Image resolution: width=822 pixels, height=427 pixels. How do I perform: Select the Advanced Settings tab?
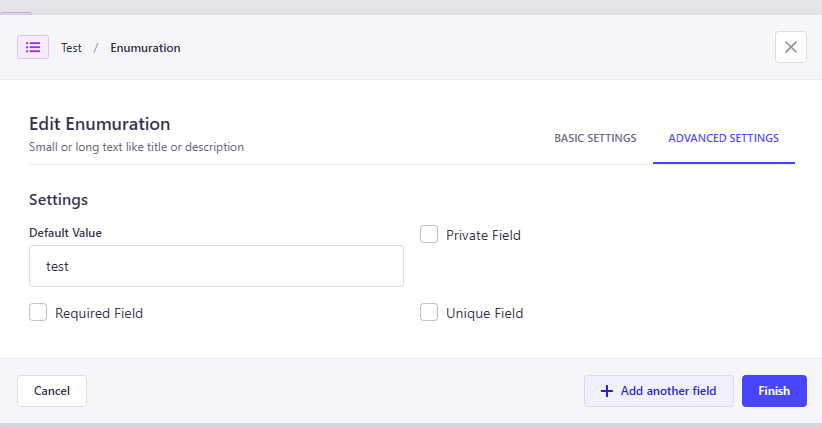click(x=723, y=138)
